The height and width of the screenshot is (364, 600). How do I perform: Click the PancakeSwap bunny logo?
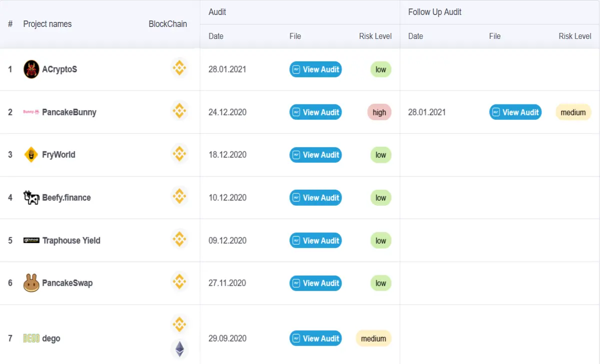(31, 283)
